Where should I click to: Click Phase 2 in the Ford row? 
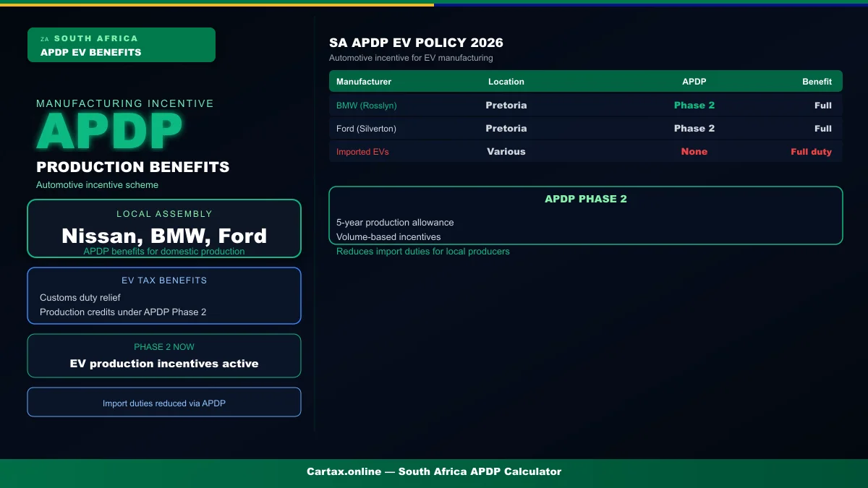point(694,129)
